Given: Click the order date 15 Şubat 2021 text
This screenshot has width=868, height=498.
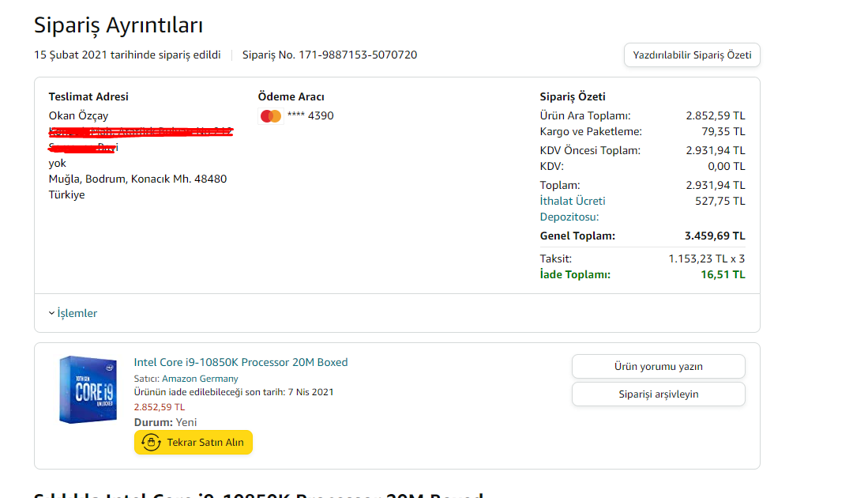Looking at the screenshot, I should tap(70, 55).
